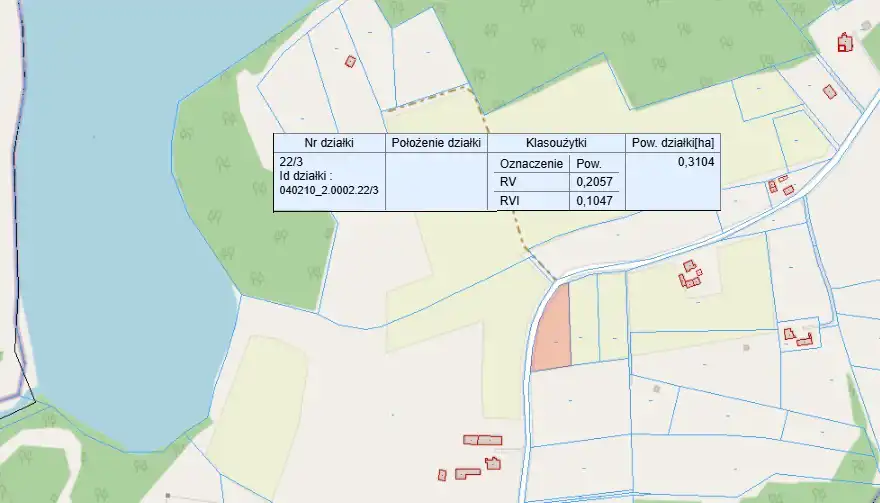
Task: Click the "Oznaczenie" subheader cell
Action: (528, 163)
